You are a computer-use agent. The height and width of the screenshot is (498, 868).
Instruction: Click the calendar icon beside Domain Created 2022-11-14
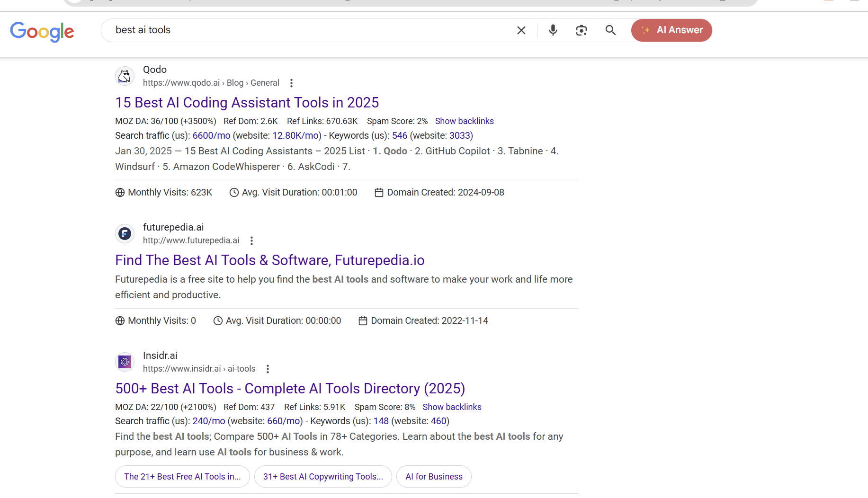pos(363,321)
